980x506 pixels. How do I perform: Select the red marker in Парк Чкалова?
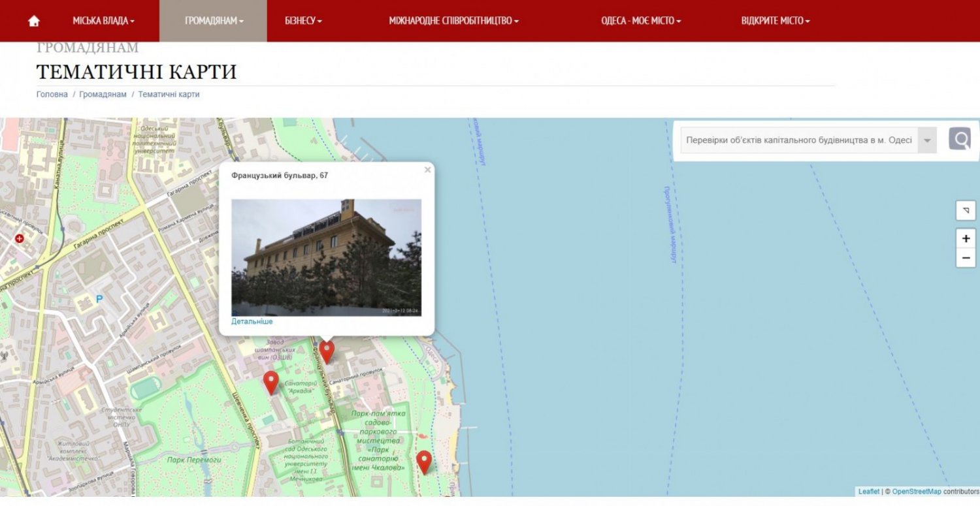click(424, 462)
